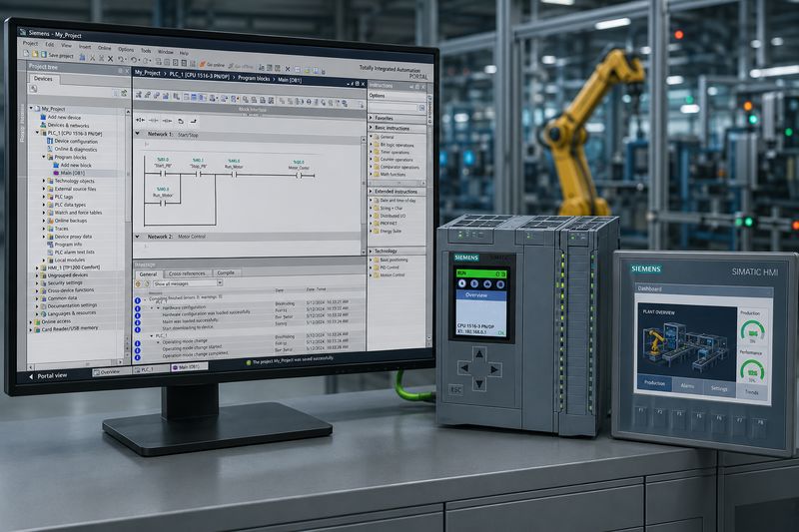Screen dimensions: 799x532
Task: Click the Open branch ladder icon
Action: point(181,121)
